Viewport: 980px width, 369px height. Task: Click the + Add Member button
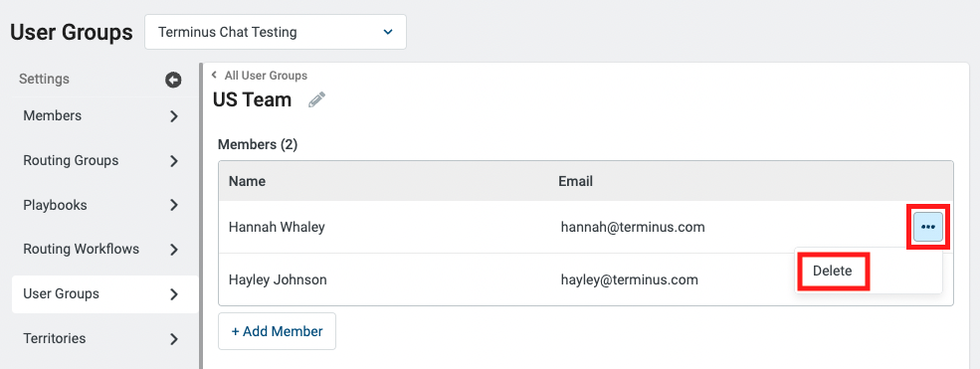point(277,331)
